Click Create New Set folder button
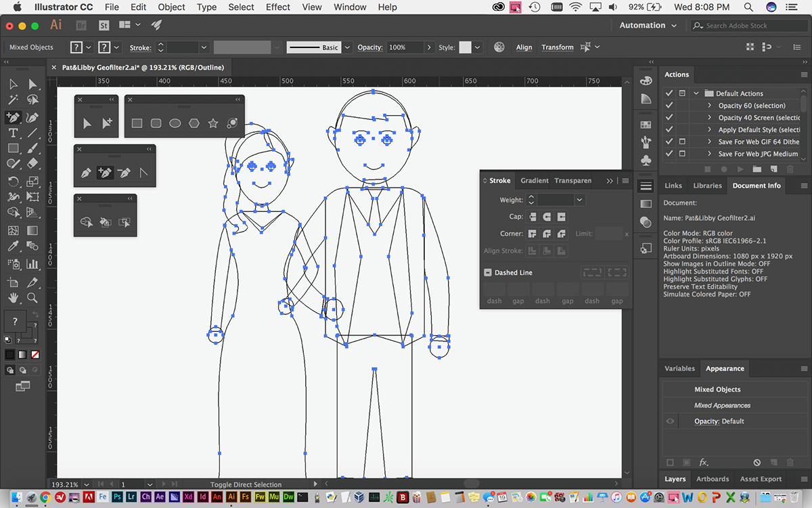 click(757, 169)
